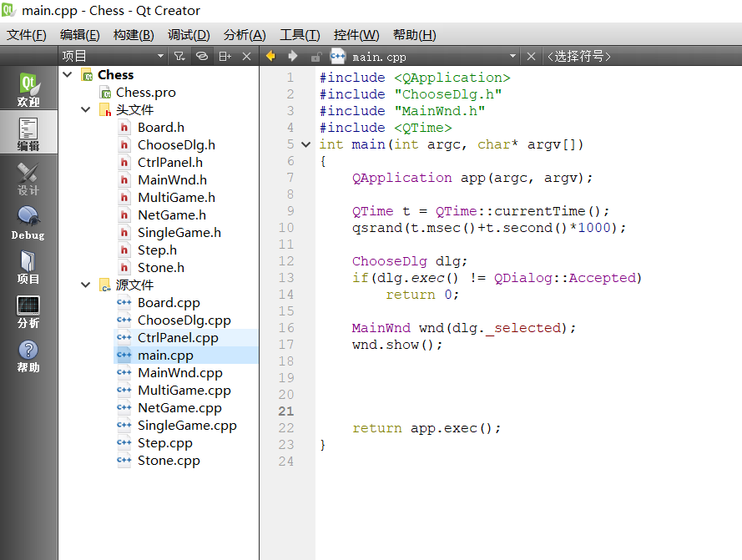This screenshot has height=560, width=742.
Task: Select SingleGame.h header file
Action: coord(179,232)
